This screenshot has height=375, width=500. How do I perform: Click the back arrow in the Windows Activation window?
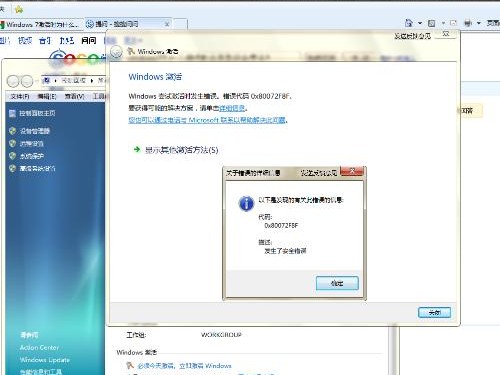click(116, 52)
